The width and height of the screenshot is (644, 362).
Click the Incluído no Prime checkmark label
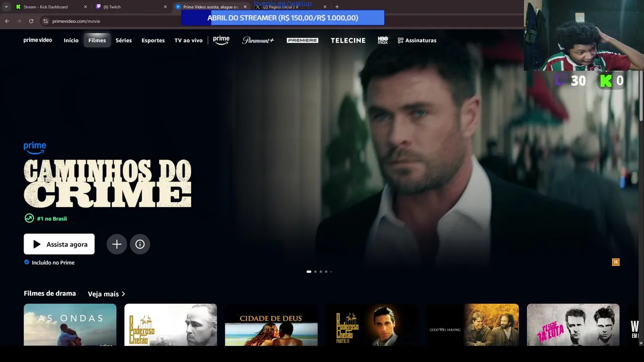pos(49,262)
